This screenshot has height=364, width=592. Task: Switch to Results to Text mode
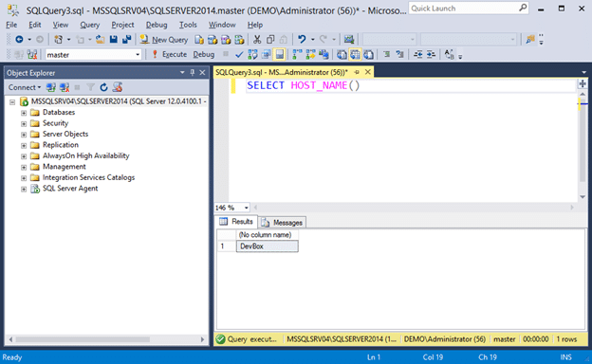(342, 55)
